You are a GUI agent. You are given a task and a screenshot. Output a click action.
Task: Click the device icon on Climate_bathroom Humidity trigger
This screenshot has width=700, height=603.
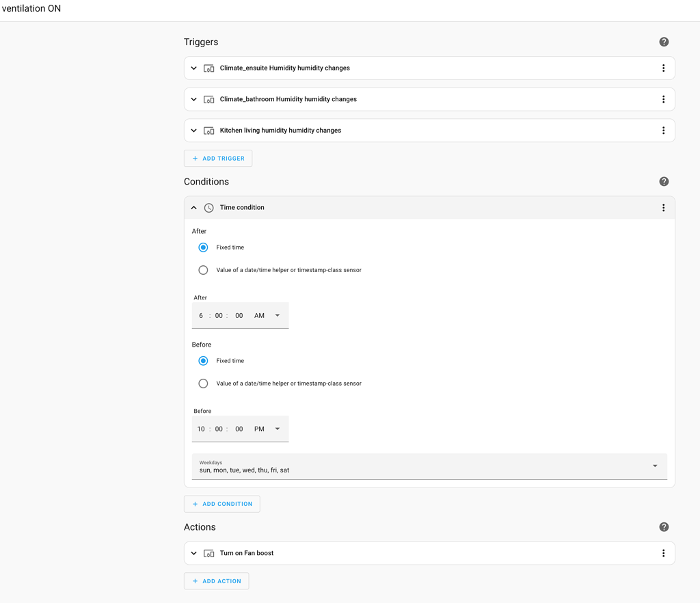click(208, 98)
